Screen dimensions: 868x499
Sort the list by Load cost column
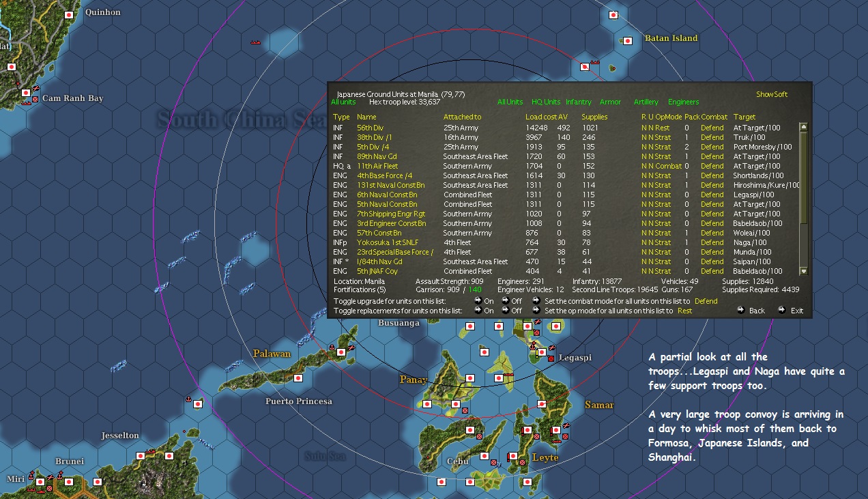point(540,117)
